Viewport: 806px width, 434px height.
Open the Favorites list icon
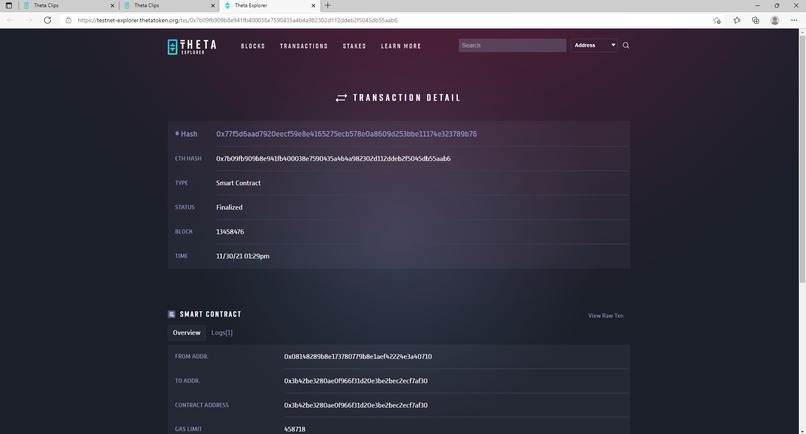tap(737, 20)
